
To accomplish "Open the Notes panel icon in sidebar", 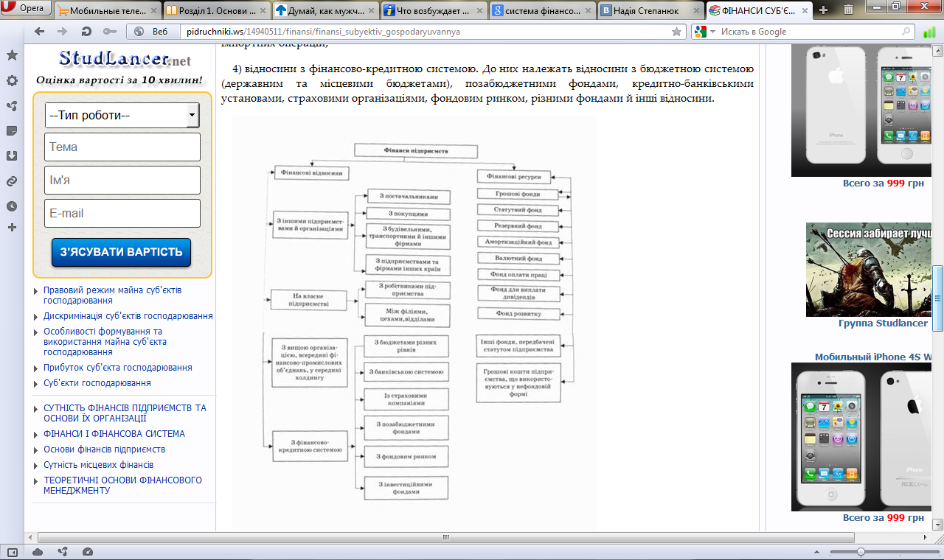I will (12, 131).
